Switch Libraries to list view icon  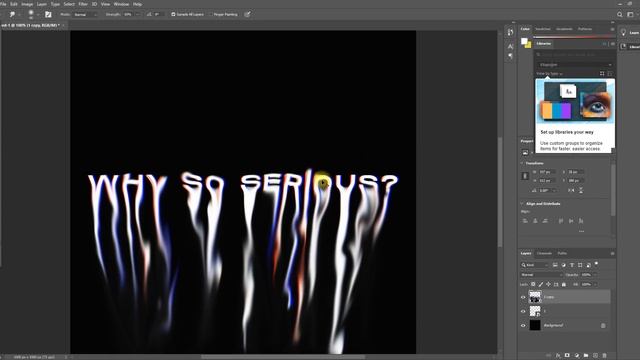(x=610, y=74)
